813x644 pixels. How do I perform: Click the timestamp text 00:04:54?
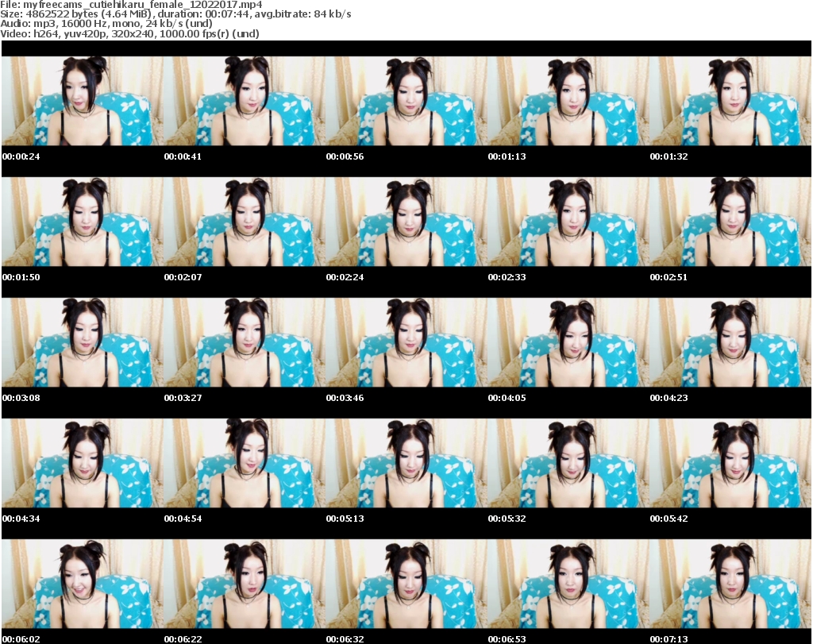click(x=183, y=519)
